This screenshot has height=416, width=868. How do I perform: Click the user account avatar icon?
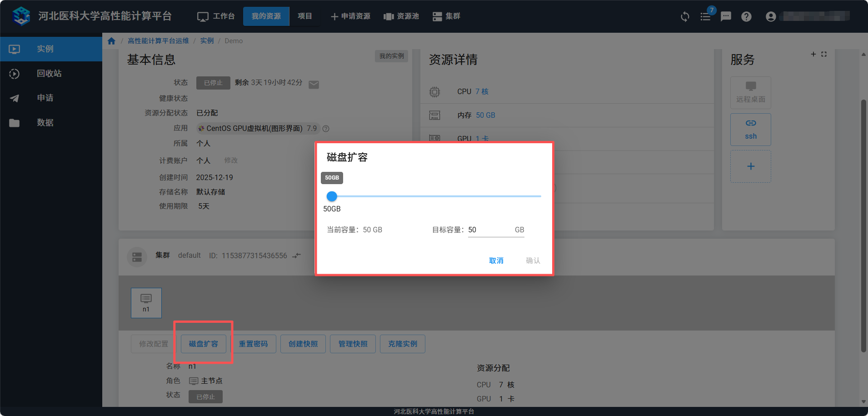coord(771,17)
